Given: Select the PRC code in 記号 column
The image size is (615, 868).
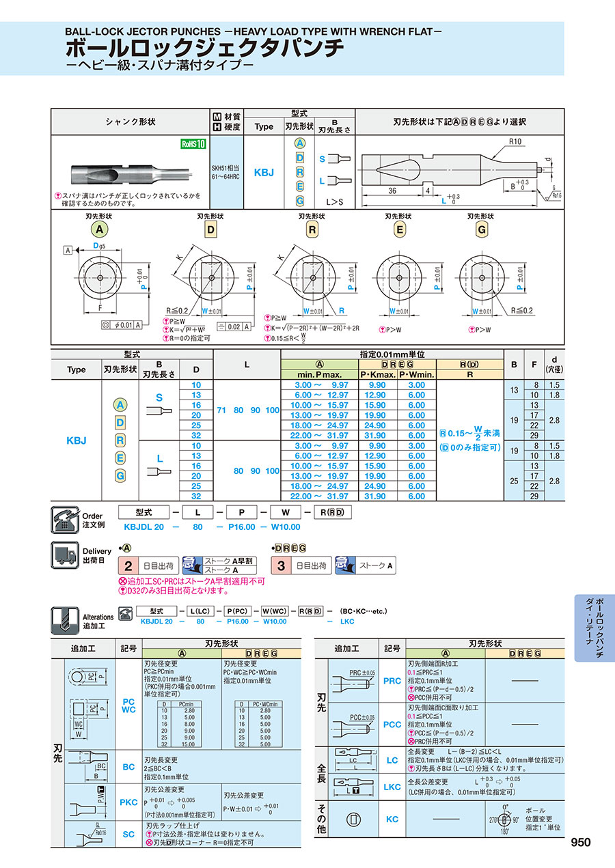Looking at the screenshot, I should pyautogui.click(x=392, y=681).
